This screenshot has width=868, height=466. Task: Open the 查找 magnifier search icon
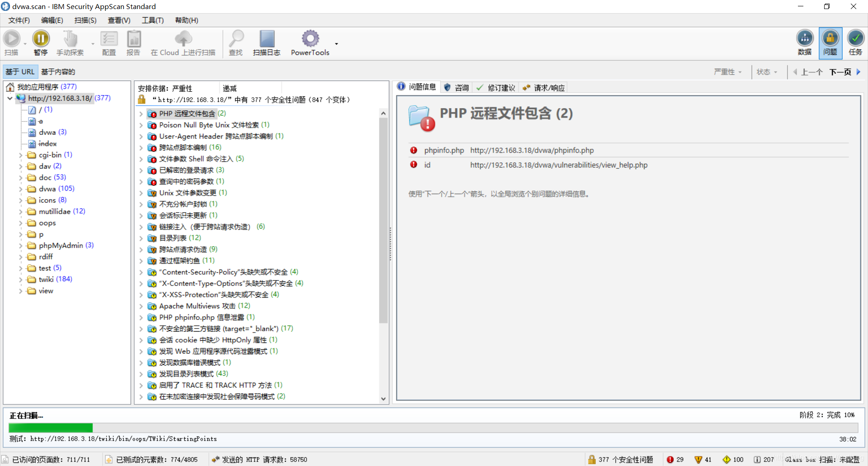click(x=236, y=39)
